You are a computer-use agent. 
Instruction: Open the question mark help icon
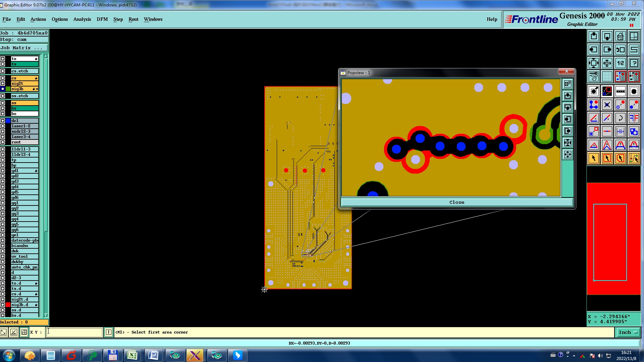(x=634, y=63)
